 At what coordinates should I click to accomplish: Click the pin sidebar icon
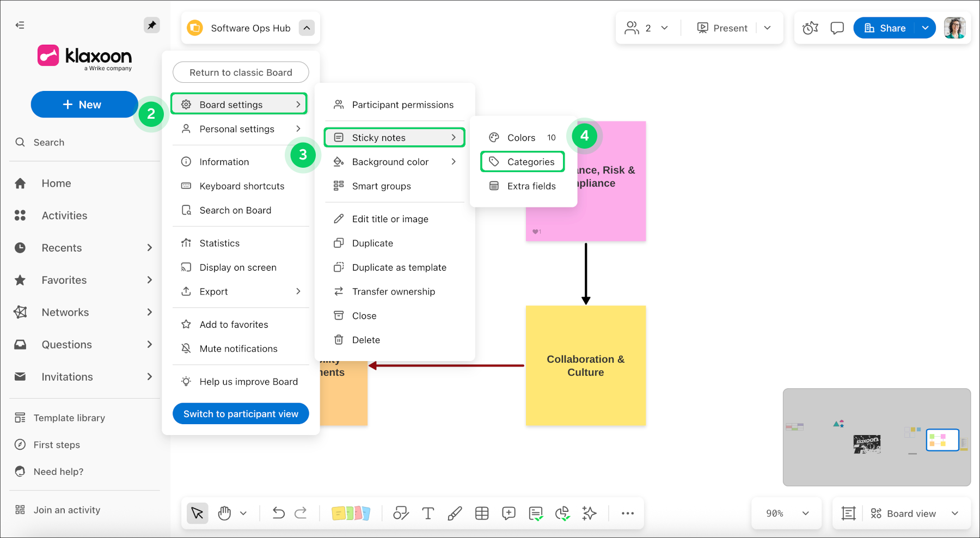pos(151,25)
